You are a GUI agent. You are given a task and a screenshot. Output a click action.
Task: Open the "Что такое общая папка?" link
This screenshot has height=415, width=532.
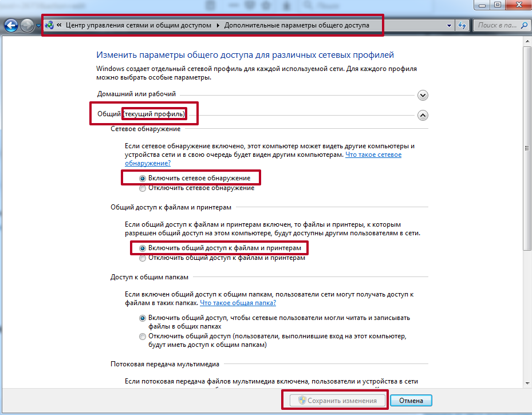tap(238, 302)
